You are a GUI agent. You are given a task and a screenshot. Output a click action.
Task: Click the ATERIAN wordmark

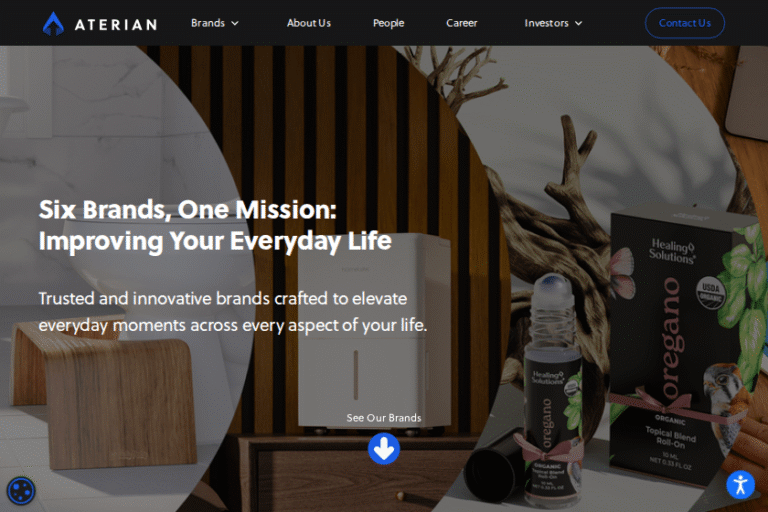[116, 24]
